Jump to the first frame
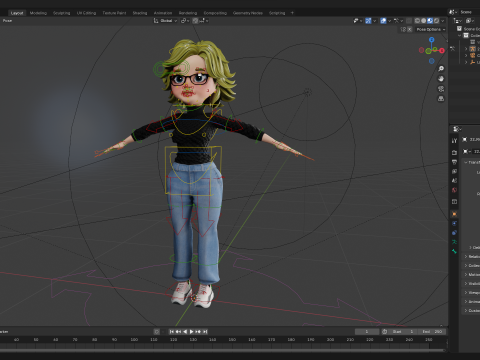Image resolution: width=480 pixels, height=360 pixels. (x=172, y=332)
